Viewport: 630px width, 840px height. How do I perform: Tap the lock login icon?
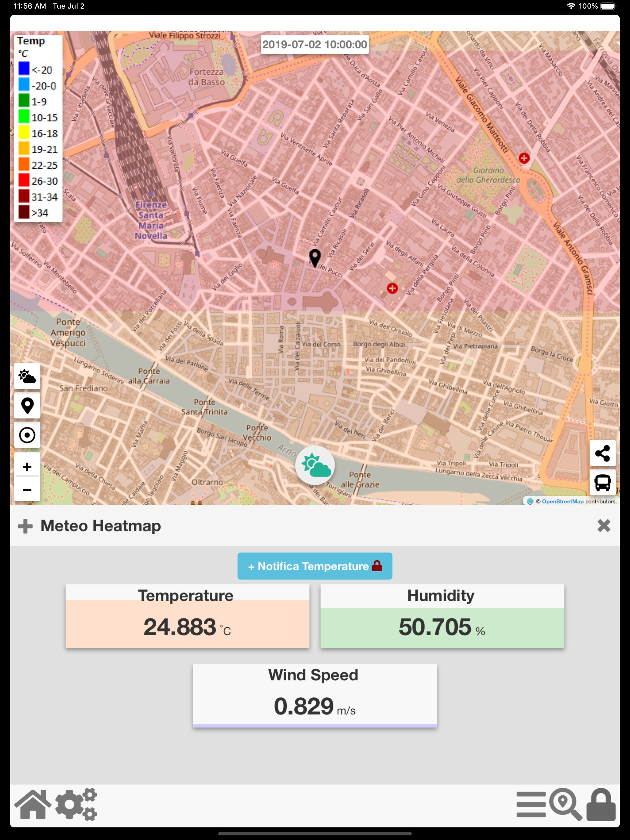(601, 804)
